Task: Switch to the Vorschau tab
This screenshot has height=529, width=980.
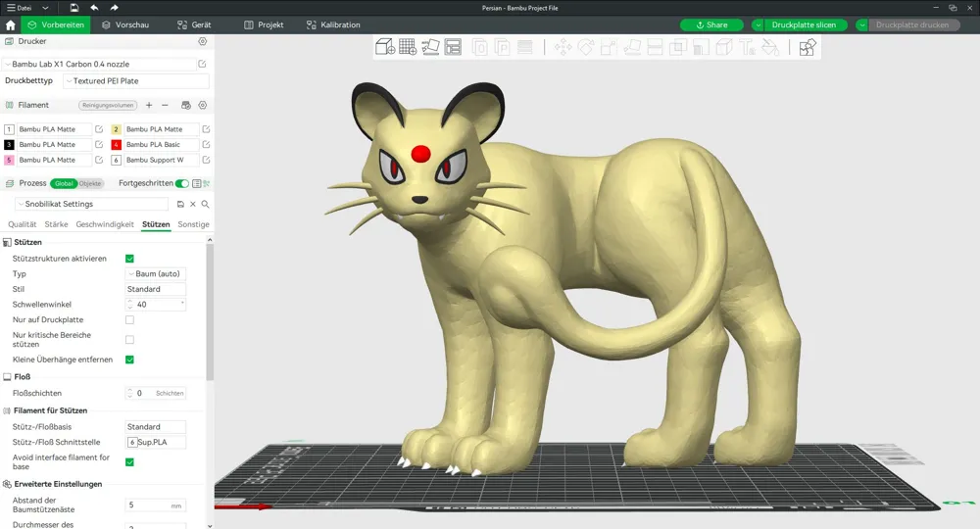Action: [x=125, y=25]
